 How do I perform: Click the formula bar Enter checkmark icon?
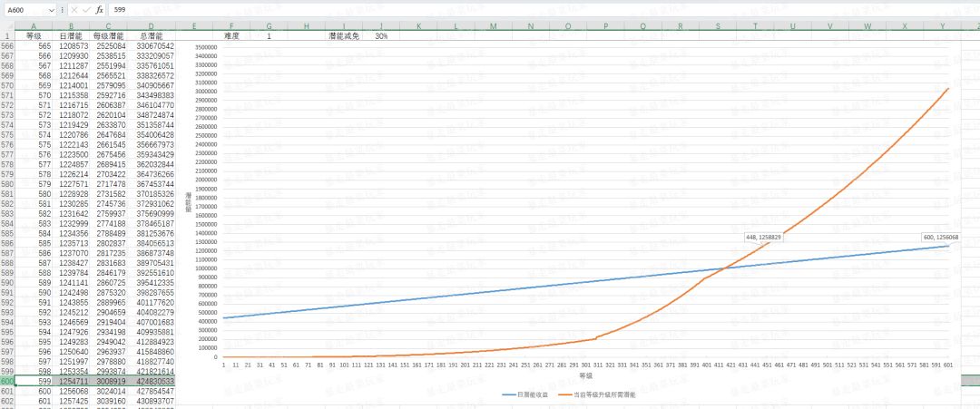86,10
